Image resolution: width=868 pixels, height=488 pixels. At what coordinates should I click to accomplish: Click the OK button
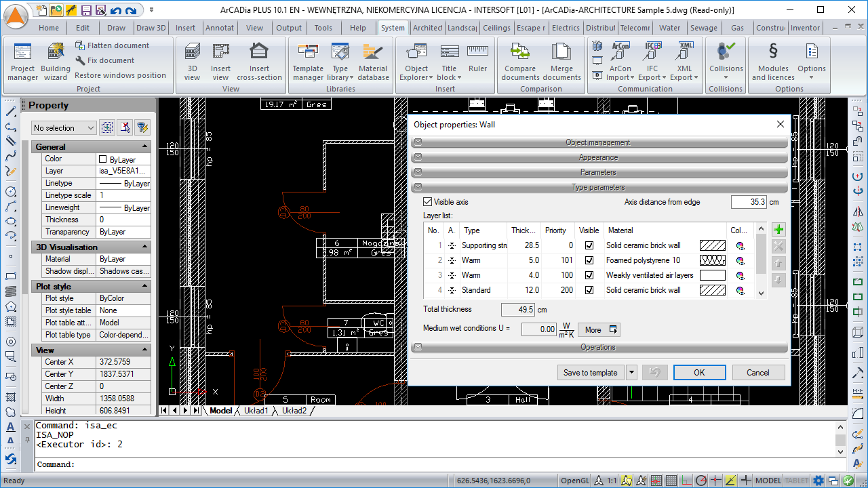(x=699, y=372)
